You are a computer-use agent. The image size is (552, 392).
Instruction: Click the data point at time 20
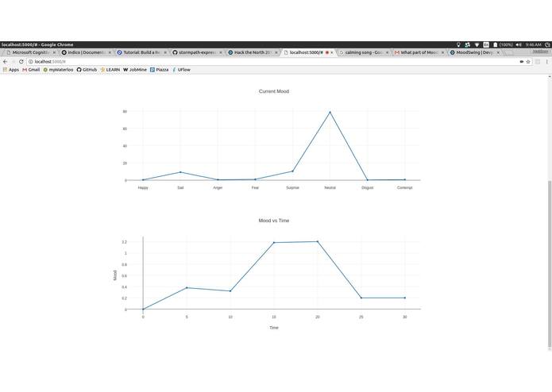pyautogui.click(x=318, y=241)
